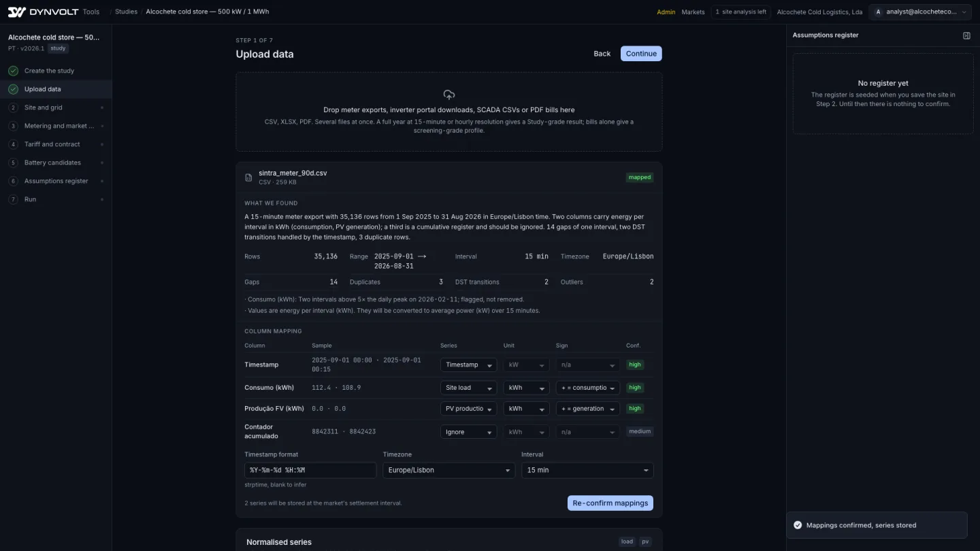Collapse the Assumptions register panel icon
This screenshot has width=980, height=551.
pos(966,35)
